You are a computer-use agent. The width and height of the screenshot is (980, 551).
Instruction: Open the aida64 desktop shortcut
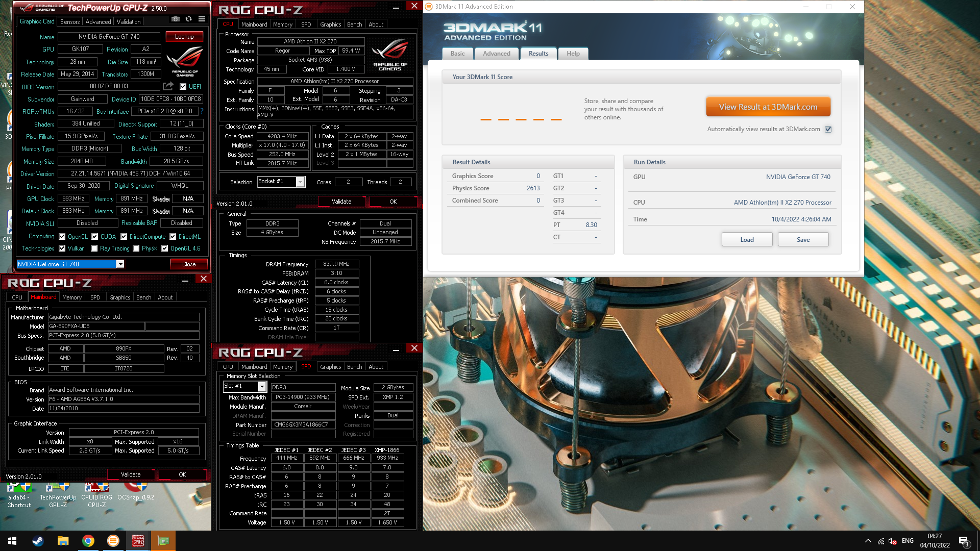coord(19,494)
